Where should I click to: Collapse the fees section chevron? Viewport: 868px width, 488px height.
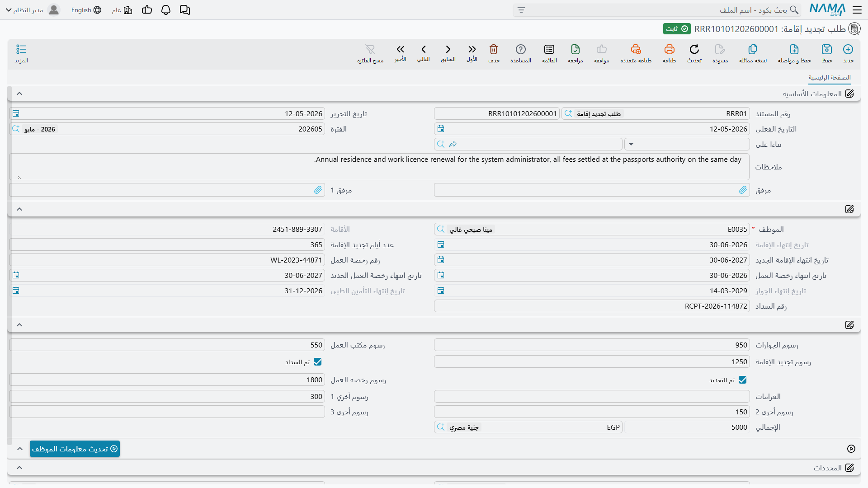19,325
